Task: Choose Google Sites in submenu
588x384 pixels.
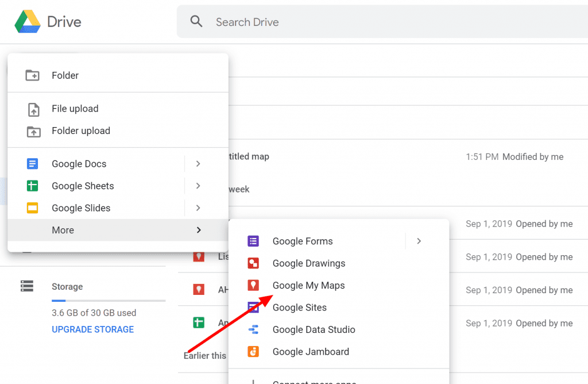Action: point(339,308)
